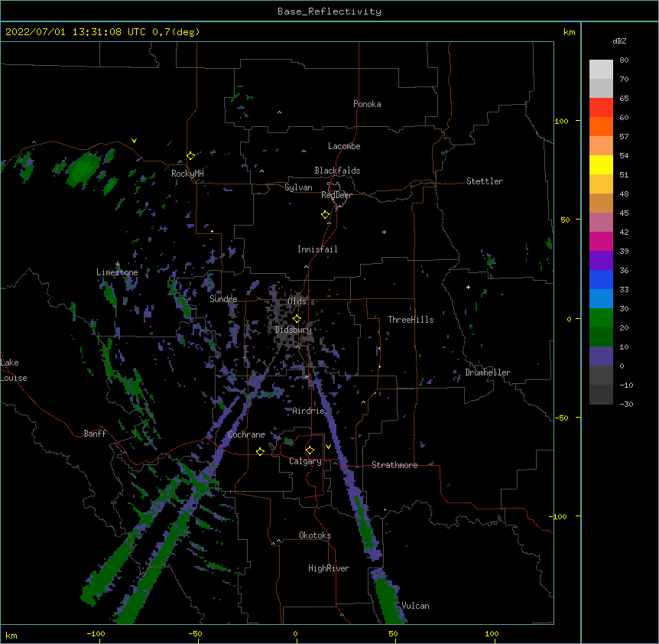The width and height of the screenshot is (659, 644).
Task: Select the blue 33 dBZ legend swatch
Action: click(601, 279)
